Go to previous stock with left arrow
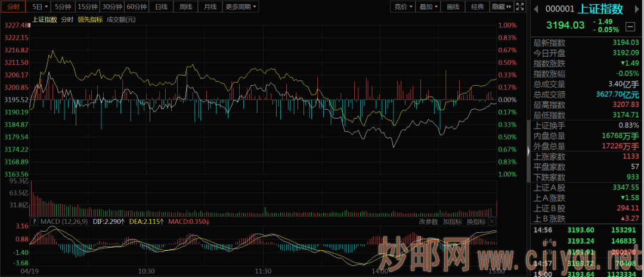This screenshot has width=644, height=277. [x=535, y=9]
